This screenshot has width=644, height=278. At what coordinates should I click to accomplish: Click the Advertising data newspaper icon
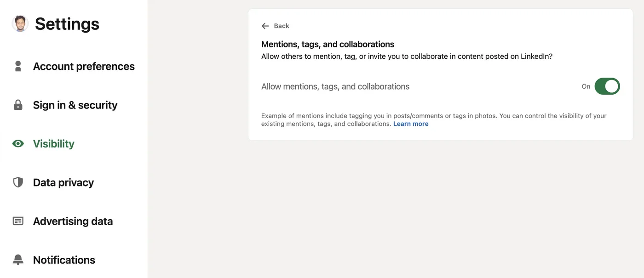pos(18,221)
